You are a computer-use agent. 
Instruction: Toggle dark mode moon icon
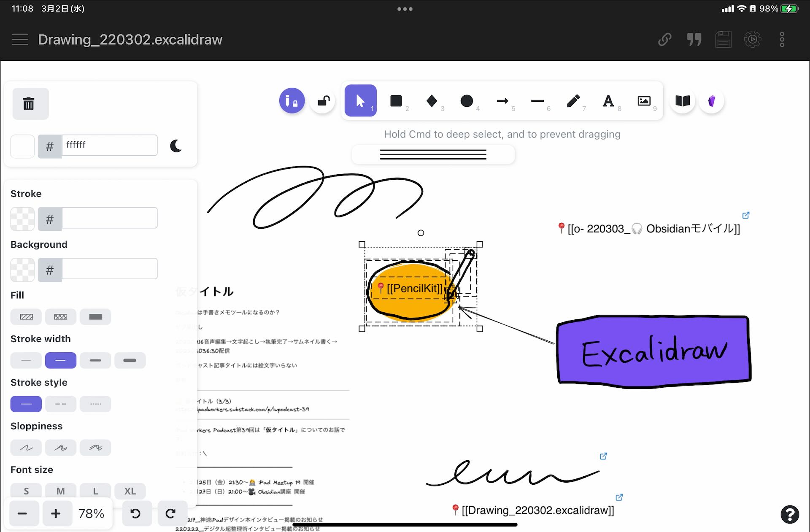176,146
